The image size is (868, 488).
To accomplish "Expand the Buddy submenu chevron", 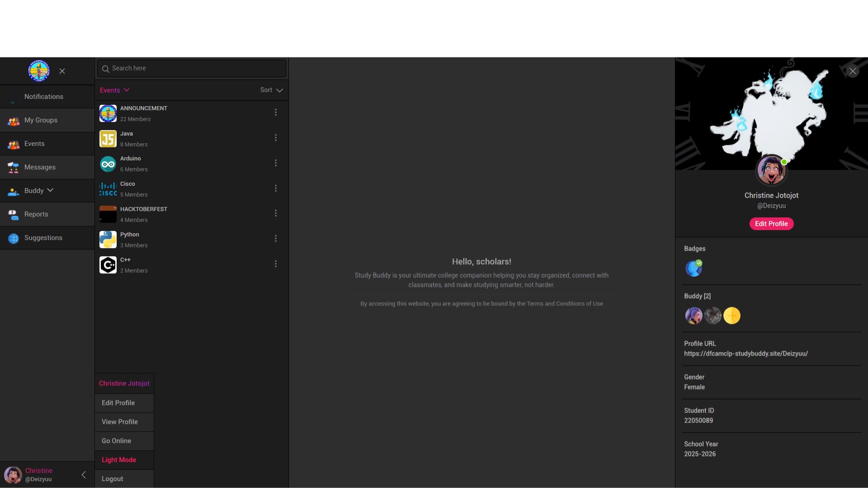I will point(50,191).
